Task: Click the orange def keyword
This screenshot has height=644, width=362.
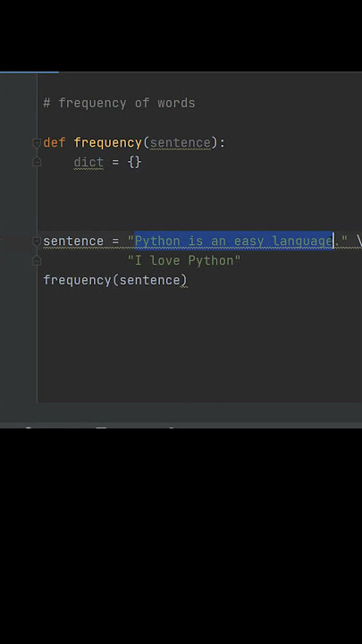Action: [55, 142]
